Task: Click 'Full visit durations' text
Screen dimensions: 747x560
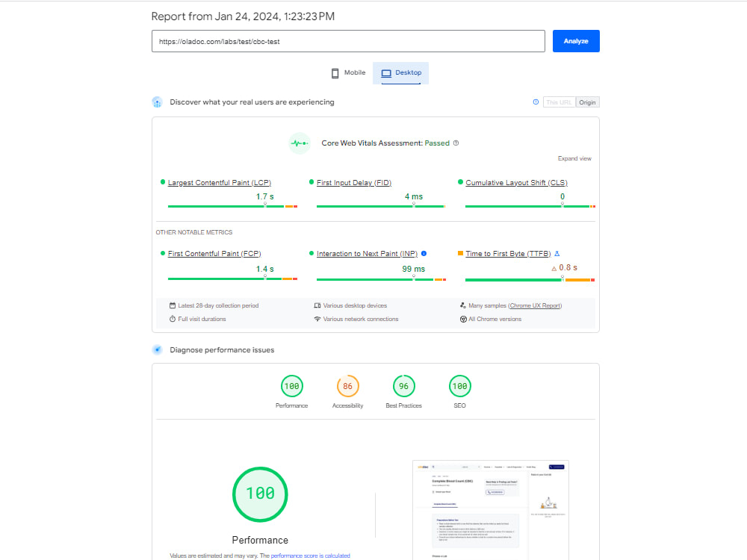Action: [x=202, y=319]
